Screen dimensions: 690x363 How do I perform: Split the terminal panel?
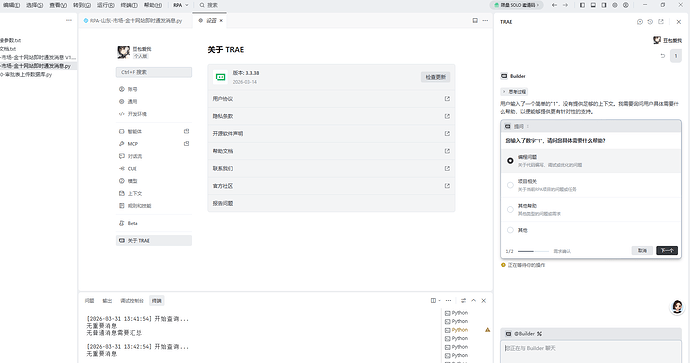(433, 301)
